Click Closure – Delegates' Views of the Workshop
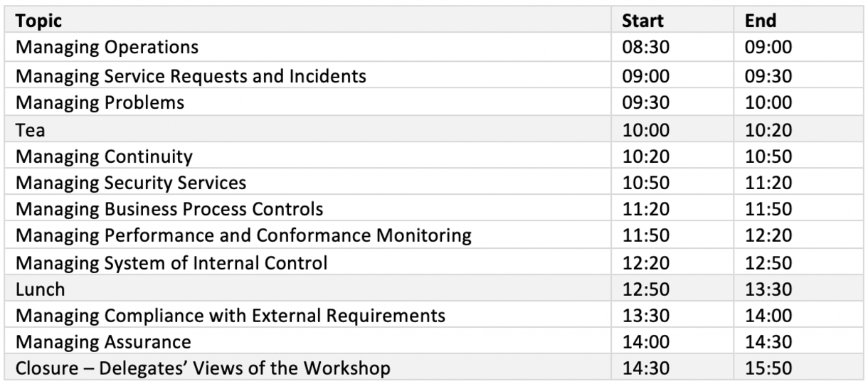The image size is (868, 384). click(203, 368)
